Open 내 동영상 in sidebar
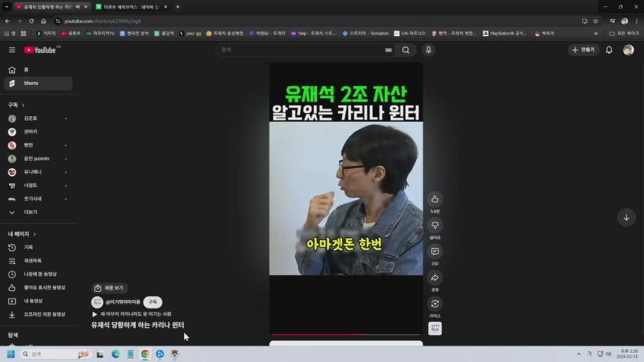 pyautogui.click(x=39, y=301)
